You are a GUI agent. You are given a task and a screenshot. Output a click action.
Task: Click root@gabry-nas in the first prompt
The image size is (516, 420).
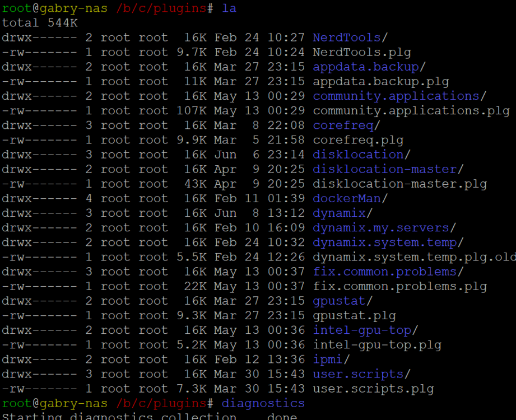click(x=55, y=8)
